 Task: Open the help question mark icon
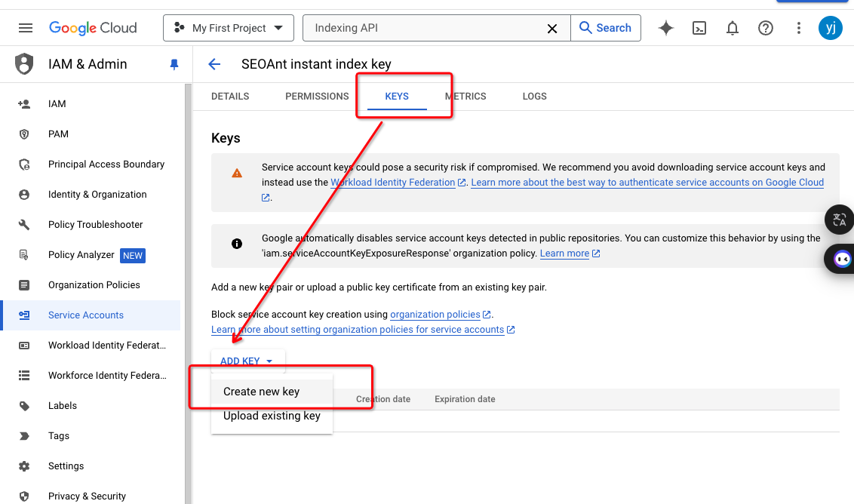tap(766, 28)
